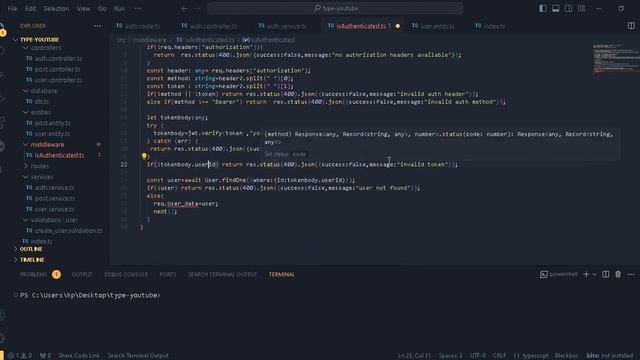Click Share Code Link in status bar
Image resolution: width=640 pixels, height=360 pixels.
(x=79, y=356)
